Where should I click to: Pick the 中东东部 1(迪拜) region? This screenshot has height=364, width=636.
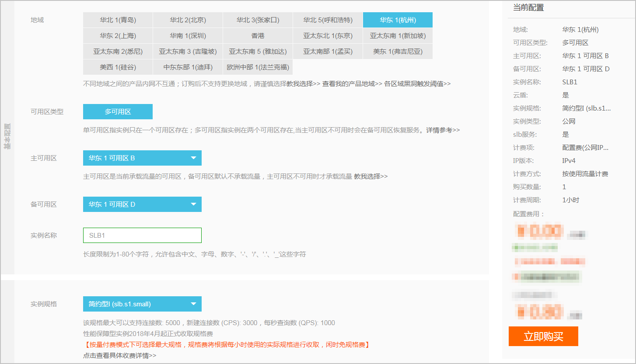pyautogui.click(x=188, y=67)
